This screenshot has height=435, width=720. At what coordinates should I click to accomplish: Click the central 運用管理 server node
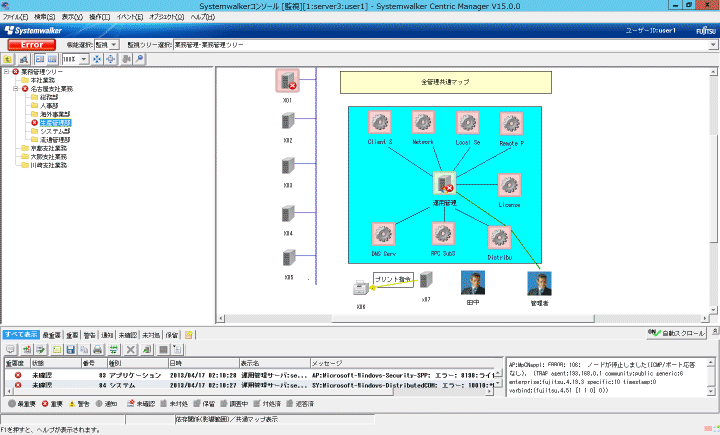click(445, 183)
